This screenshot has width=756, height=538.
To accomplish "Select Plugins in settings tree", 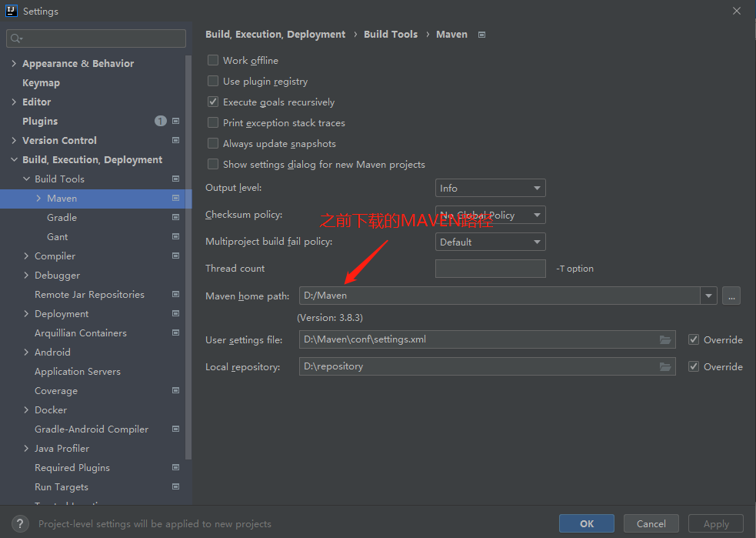I will click(40, 121).
